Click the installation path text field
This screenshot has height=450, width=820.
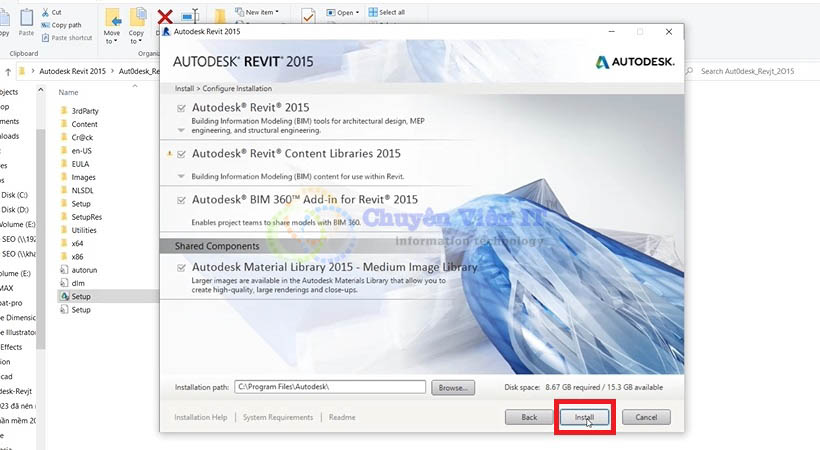coord(330,387)
